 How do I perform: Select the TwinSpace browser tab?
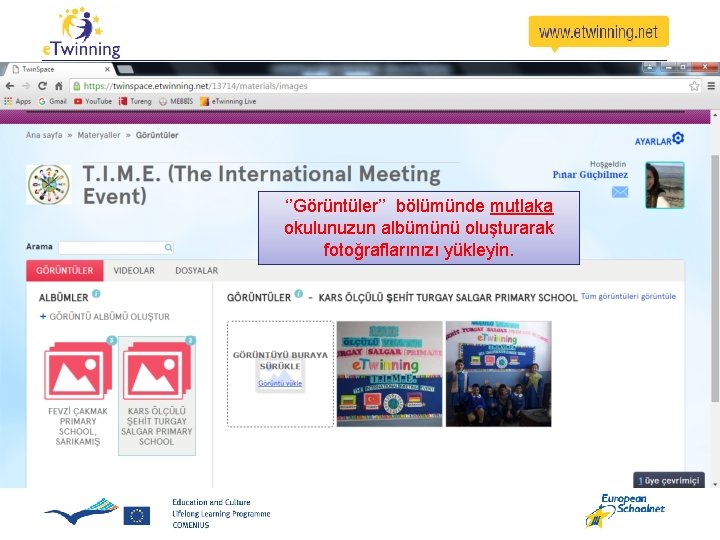pyautogui.click(x=59, y=69)
